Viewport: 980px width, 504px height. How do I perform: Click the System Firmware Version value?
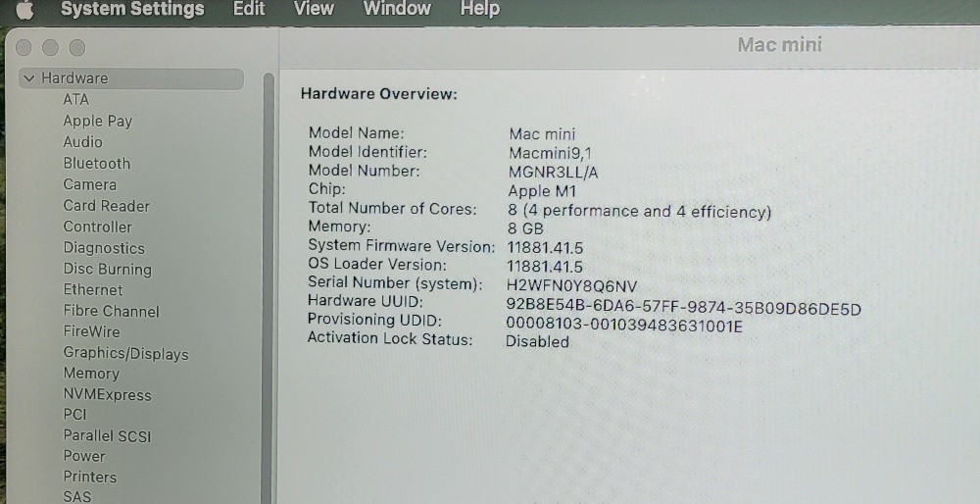(545, 248)
